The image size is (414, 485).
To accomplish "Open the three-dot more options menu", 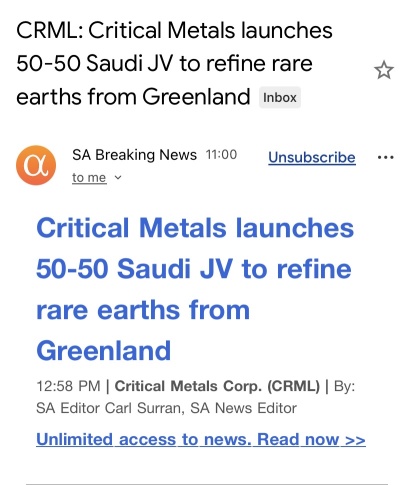I will pyautogui.click(x=386, y=157).
